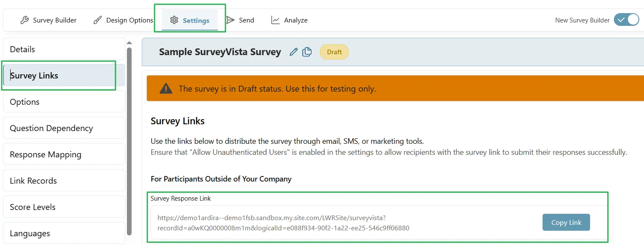Click the warning triangle in the draft banner
This screenshot has width=644, height=246.
165,88
